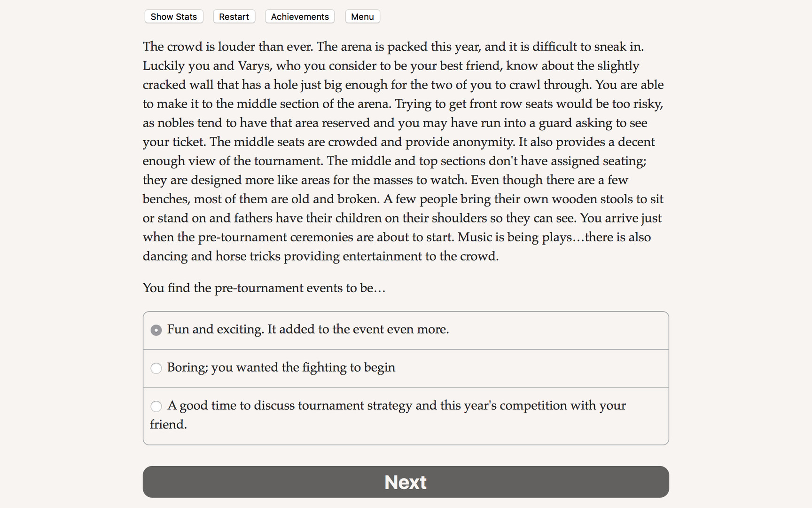Open the Show Stats panel
Image resolution: width=812 pixels, height=508 pixels.
point(173,16)
